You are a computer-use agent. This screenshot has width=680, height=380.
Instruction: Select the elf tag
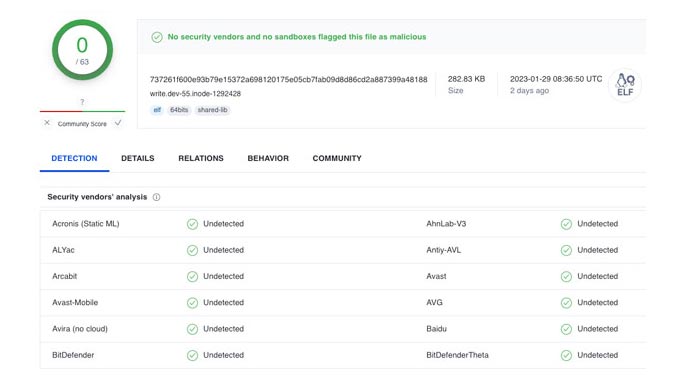tap(157, 110)
